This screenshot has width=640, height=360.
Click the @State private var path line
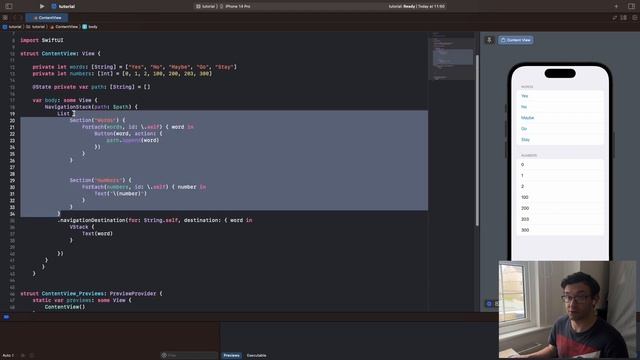(x=91, y=87)
